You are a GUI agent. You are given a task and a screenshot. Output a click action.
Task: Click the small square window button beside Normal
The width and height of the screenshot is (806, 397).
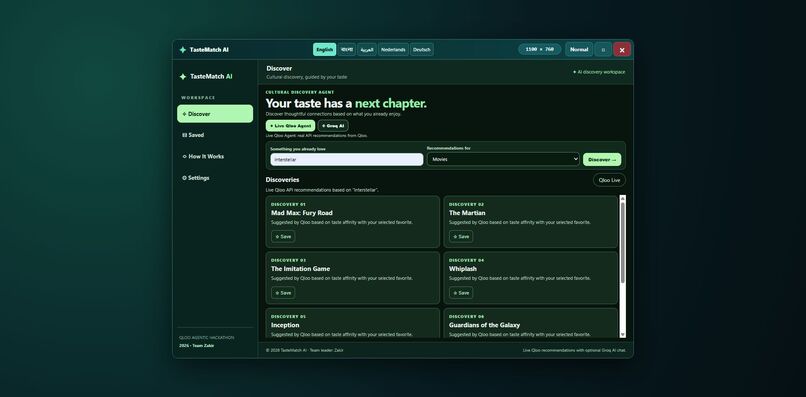point(603,50)
